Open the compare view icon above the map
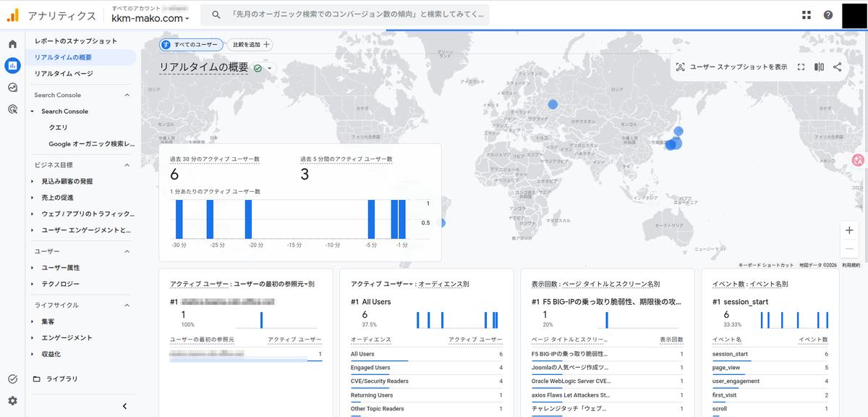The height and width of the screenshot is (417, 868). [819, 67]
